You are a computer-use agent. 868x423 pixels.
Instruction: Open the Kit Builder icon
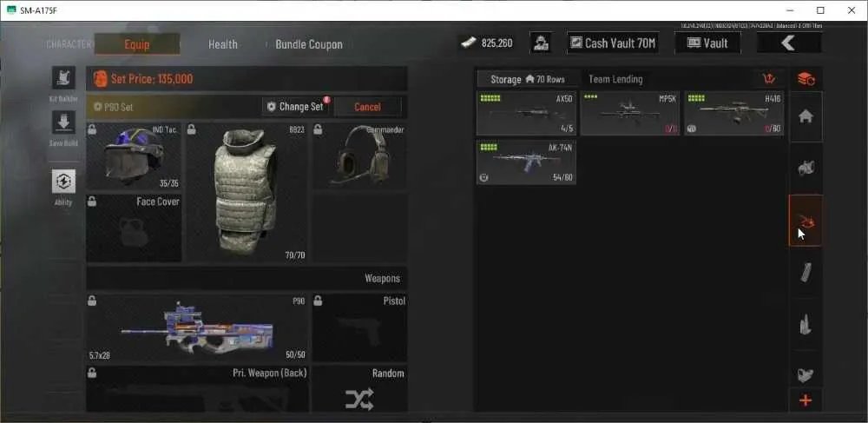pyautogui.click(x=63, y=78)
